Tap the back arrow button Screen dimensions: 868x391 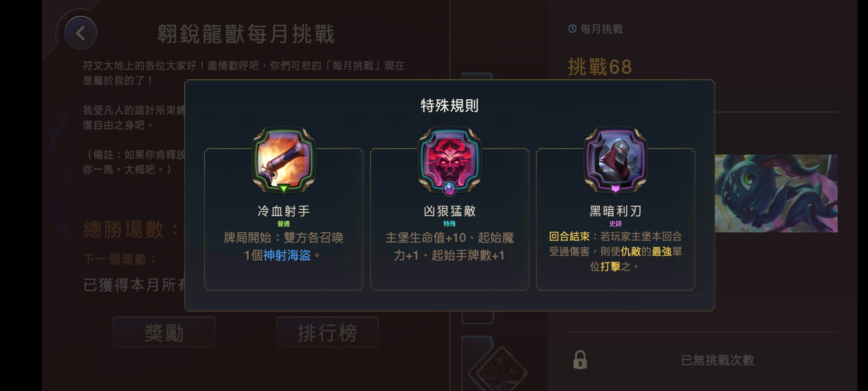81,33
